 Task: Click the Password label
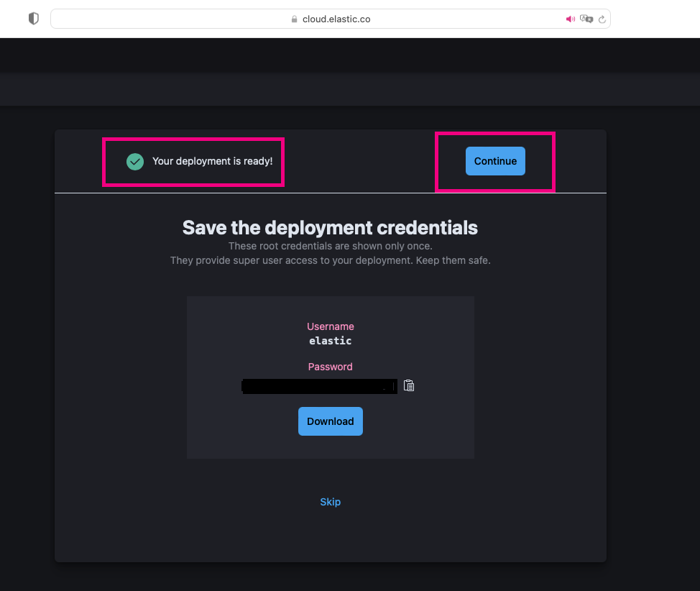[x=330, y=366]
